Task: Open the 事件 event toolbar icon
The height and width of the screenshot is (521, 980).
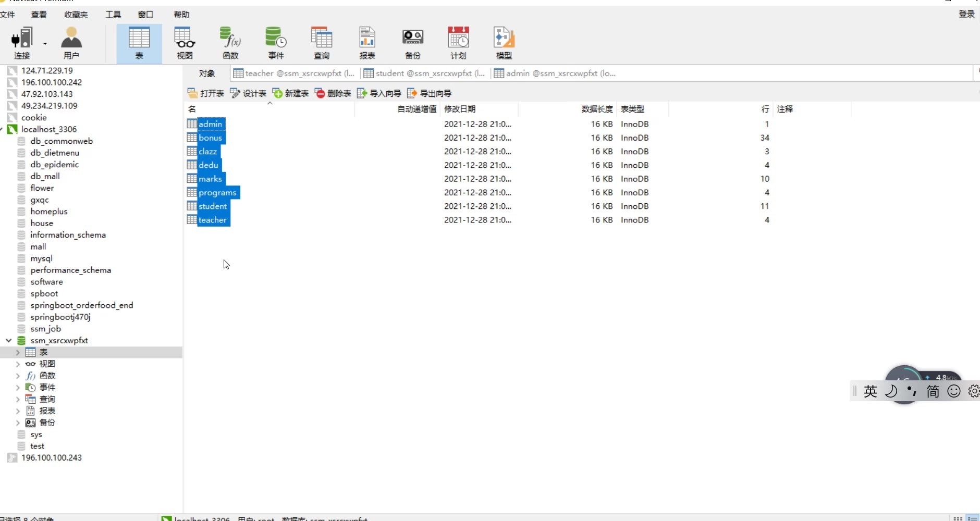Action: pos(276,44)
